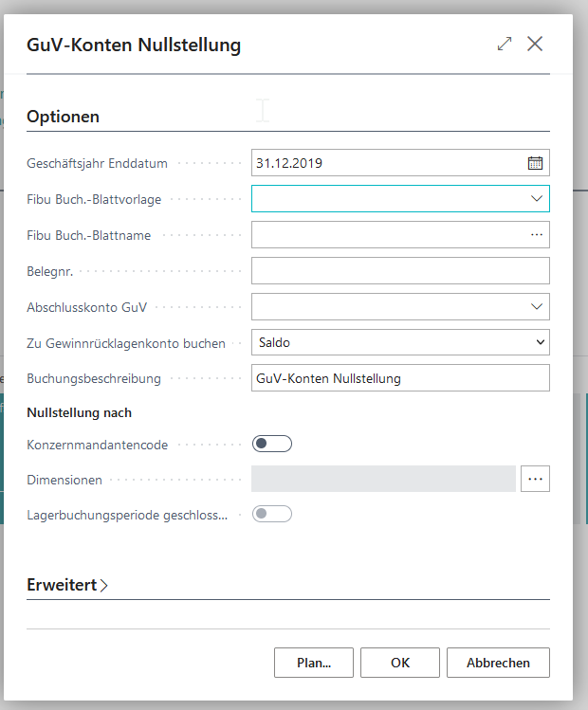
Task: Click the Fibu Buch.-Blattname input field
Action: coord(384,234)
